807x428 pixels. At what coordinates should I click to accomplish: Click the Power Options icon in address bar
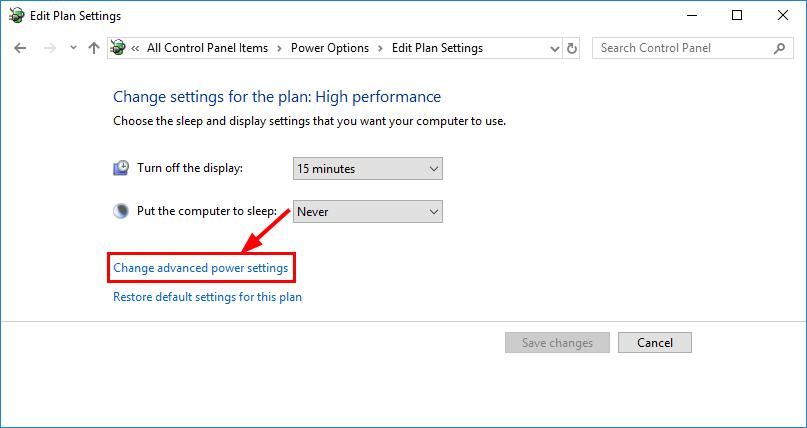tap(118, 48)
